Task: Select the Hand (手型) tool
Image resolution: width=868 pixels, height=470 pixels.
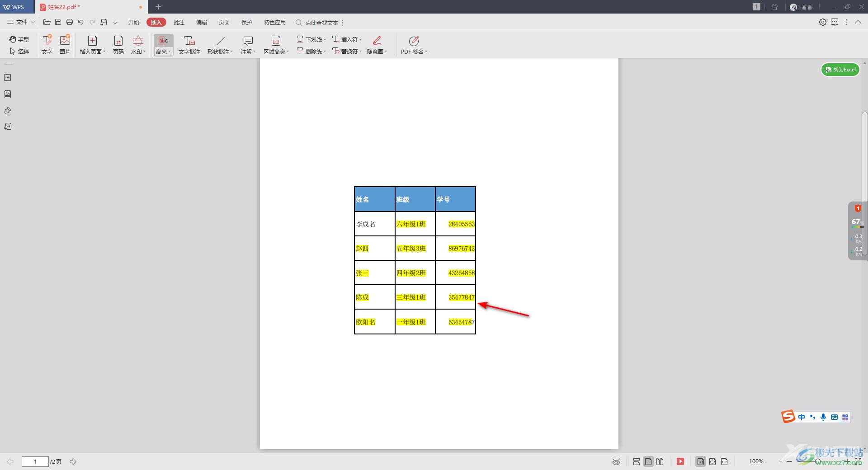Action: [19, 39]
